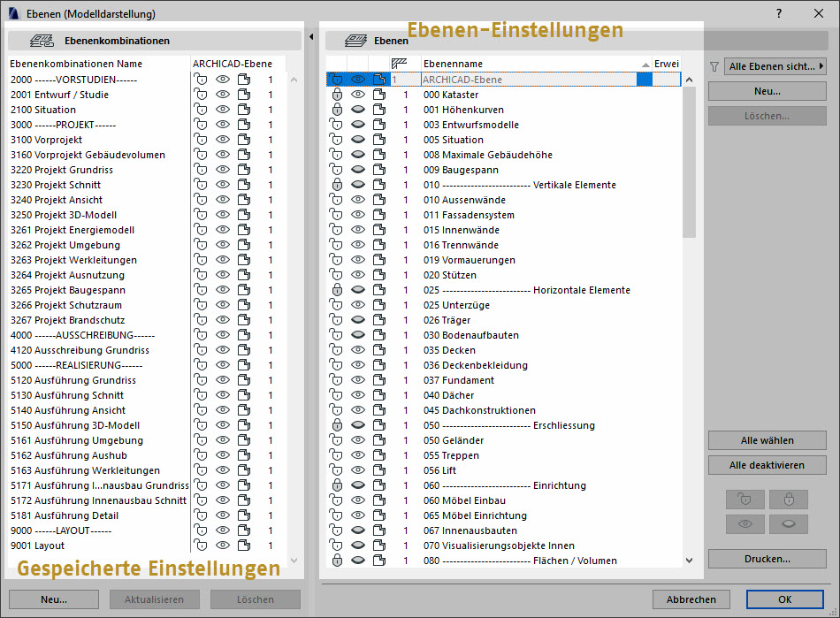Select layer 070 Visualisierungsobjekte Innen
This screenshot has width=840, height=618.
[x=499, y=546]
